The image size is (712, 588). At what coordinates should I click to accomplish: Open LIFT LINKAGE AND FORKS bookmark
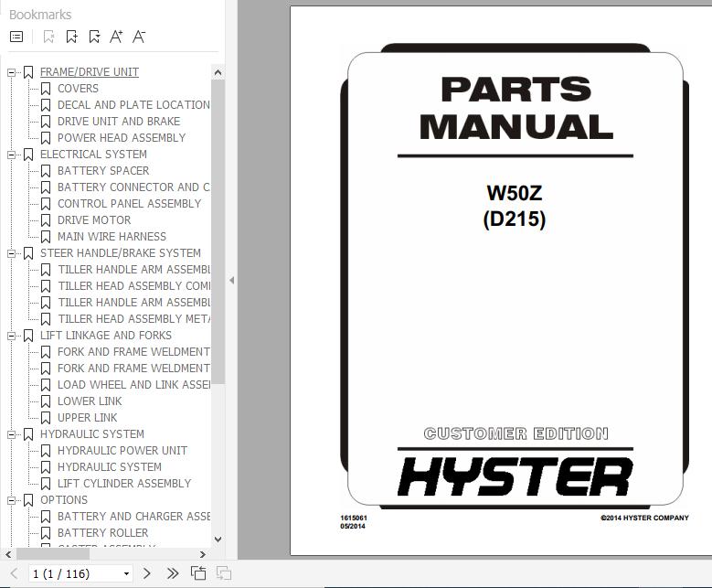(x=106, y=336)
